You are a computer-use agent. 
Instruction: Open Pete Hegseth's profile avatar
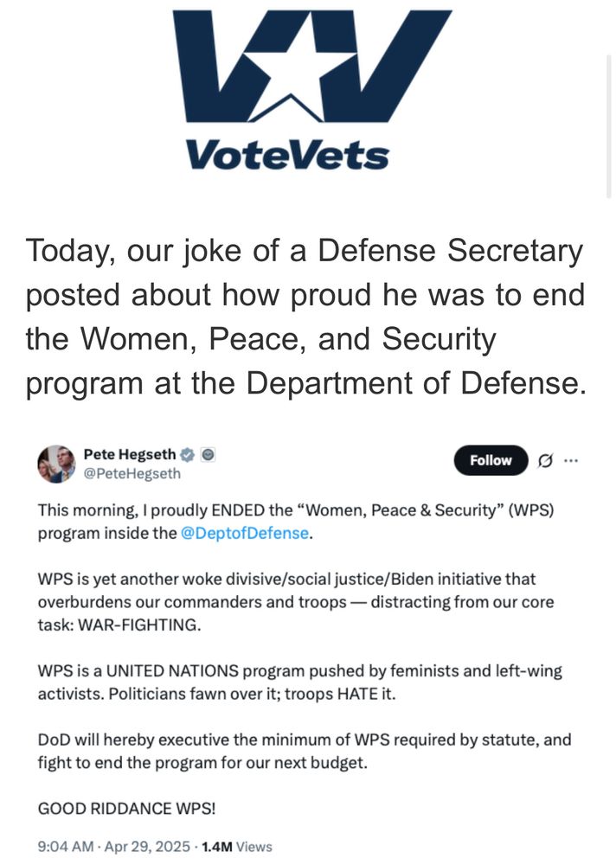56,464
